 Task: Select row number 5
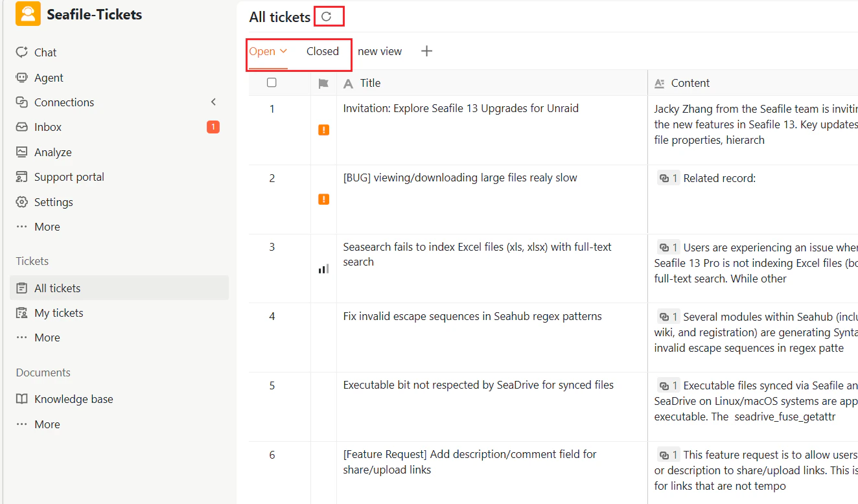click(272, 385)
